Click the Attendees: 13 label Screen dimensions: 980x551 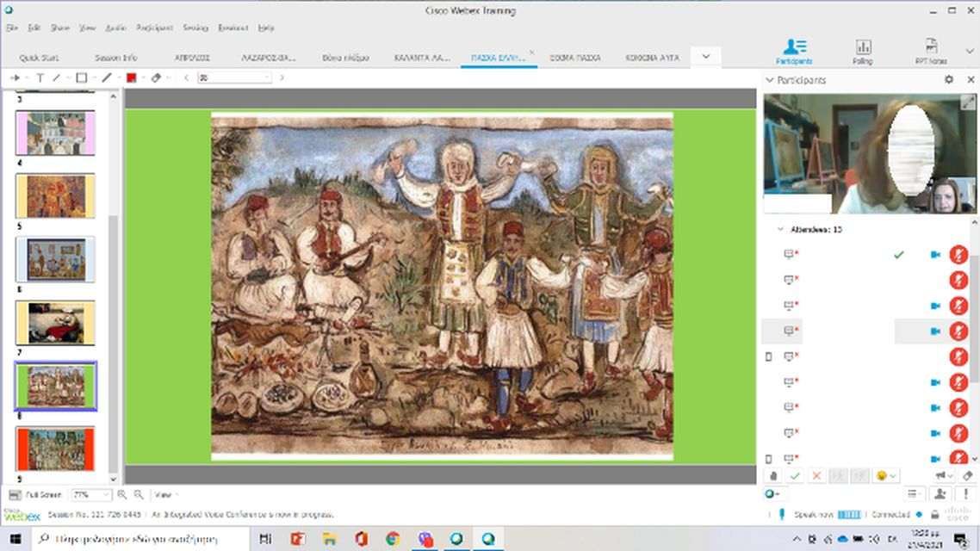pos(816,229)
